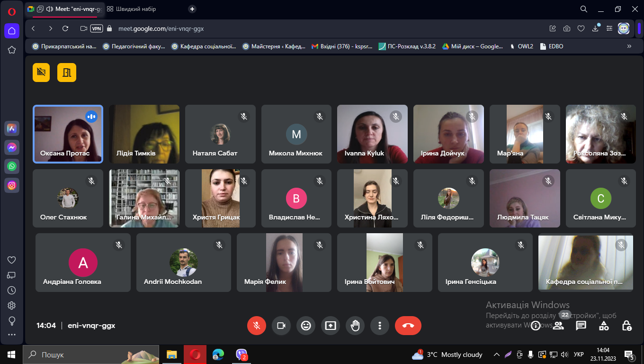Open the Host controls lock icon
The height and width of the screenshot is (364, 644).
pyautogui.click(x=626, y=326)
